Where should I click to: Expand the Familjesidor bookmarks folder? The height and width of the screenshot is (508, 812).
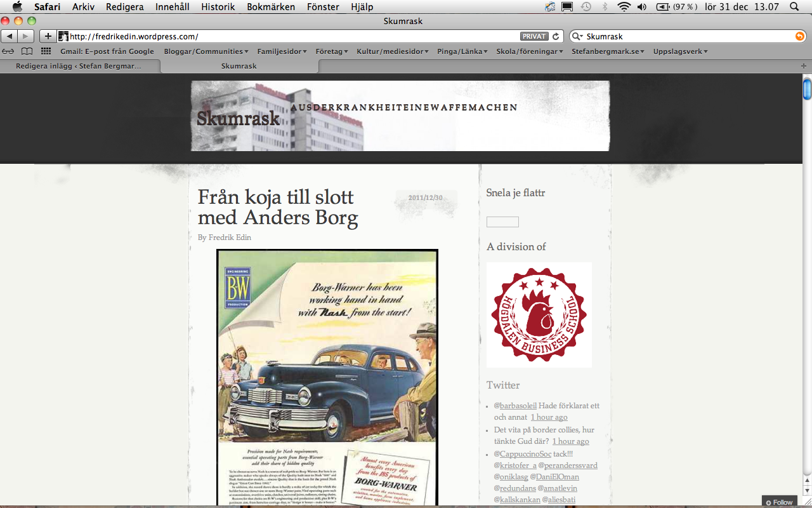[x=282, y=51]
